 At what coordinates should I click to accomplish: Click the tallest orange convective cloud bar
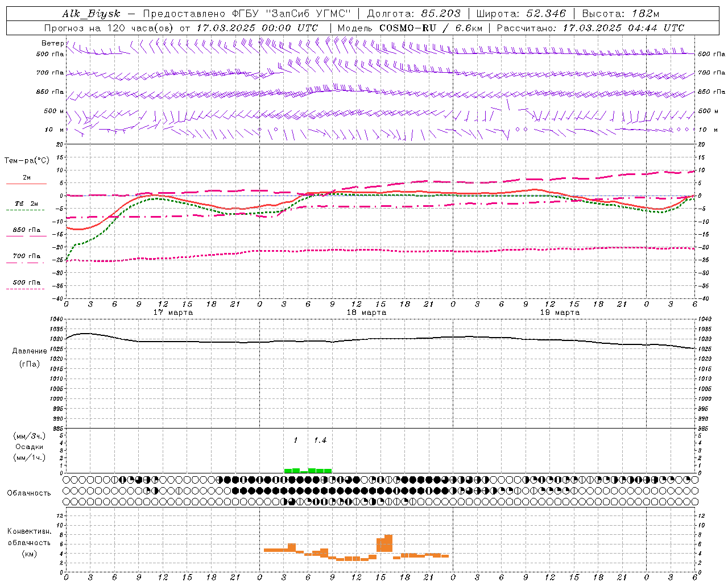(x=388, y=543)
